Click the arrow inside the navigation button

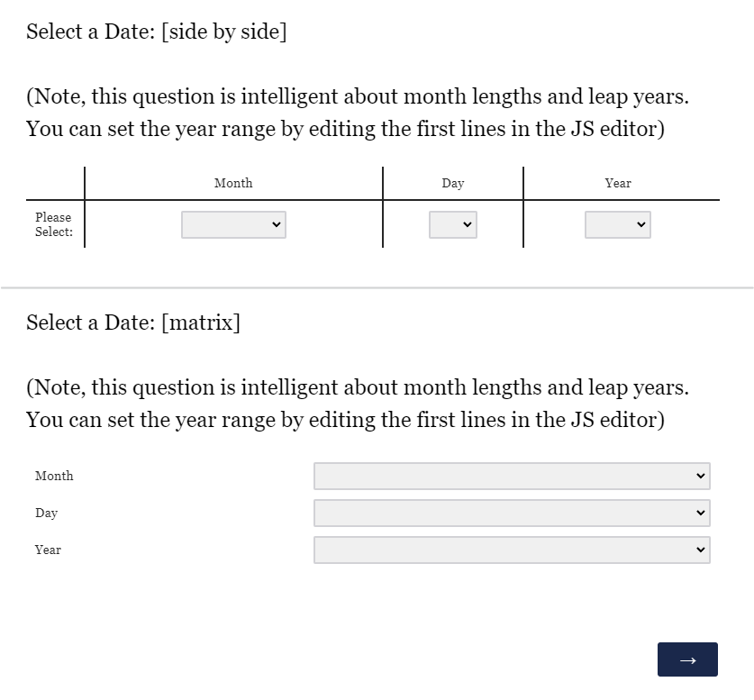[687, 659]
